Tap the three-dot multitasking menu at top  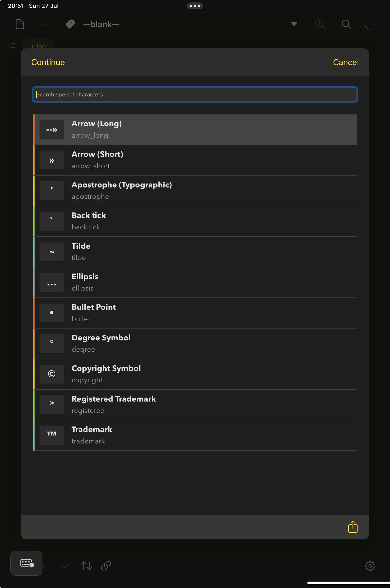coord(195,6)
